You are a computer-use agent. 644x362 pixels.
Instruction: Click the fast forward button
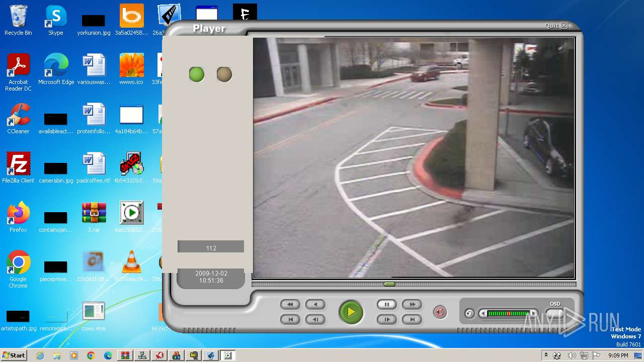[x=412, y=304]
